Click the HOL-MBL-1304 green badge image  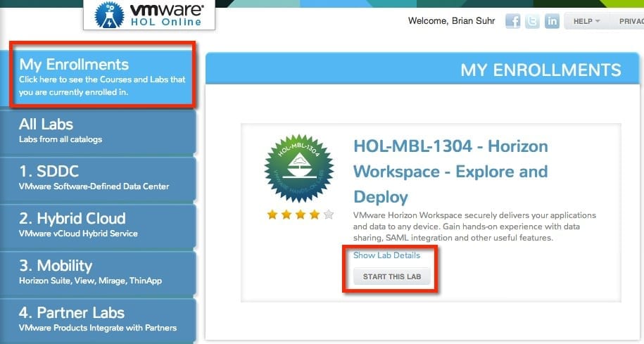click(299, 169)
